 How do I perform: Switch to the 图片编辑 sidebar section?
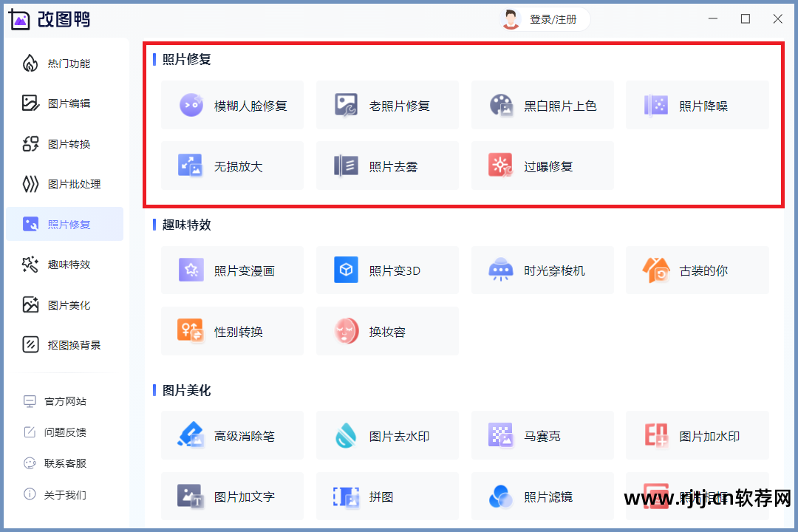click(64, 103)
